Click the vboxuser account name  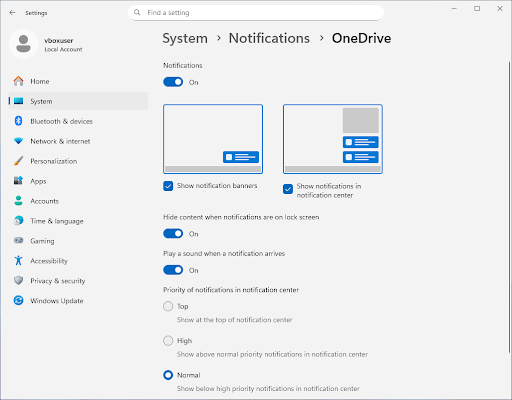coord(59,40)
